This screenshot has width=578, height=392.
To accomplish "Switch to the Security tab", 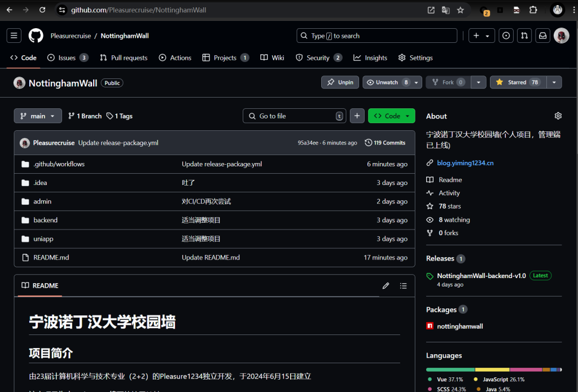I will (x=319, y=58).
